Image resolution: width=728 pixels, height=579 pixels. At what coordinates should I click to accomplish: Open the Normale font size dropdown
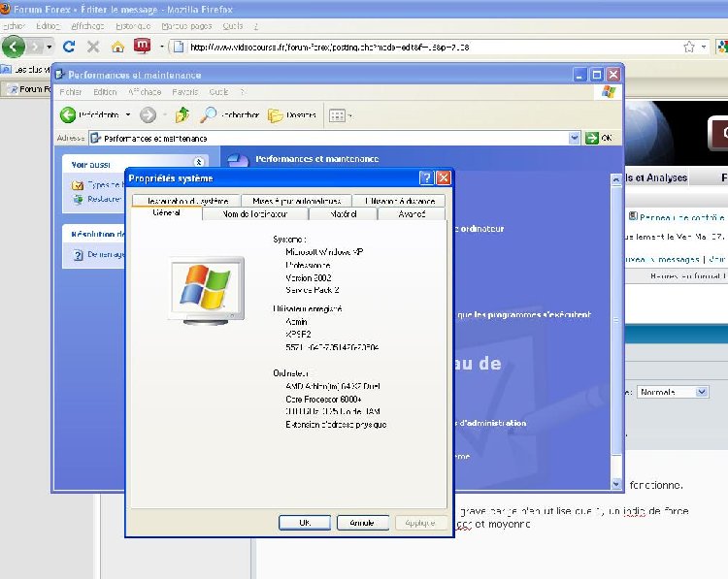[x=674, y=392]
